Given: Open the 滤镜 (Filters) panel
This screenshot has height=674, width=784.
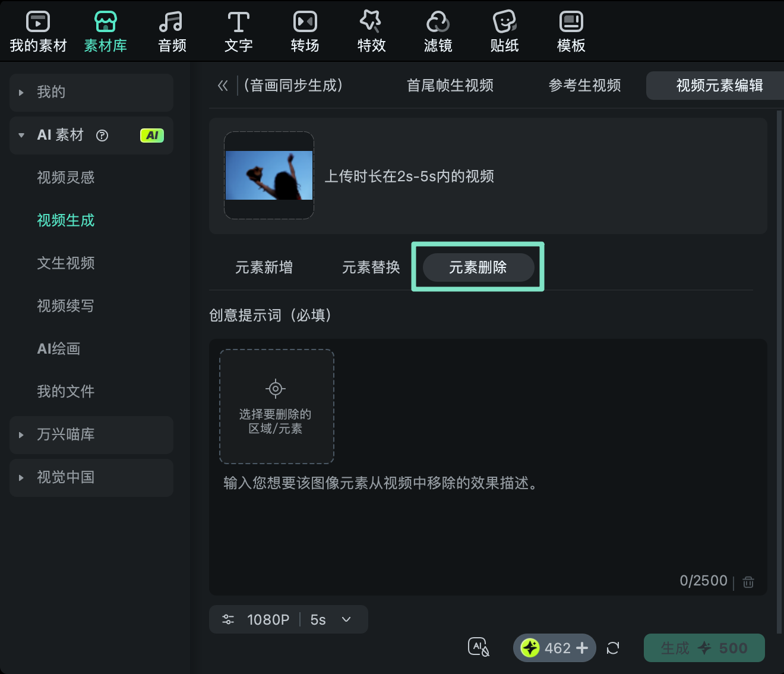Looking at the screenshot, I should pos(438,30).
